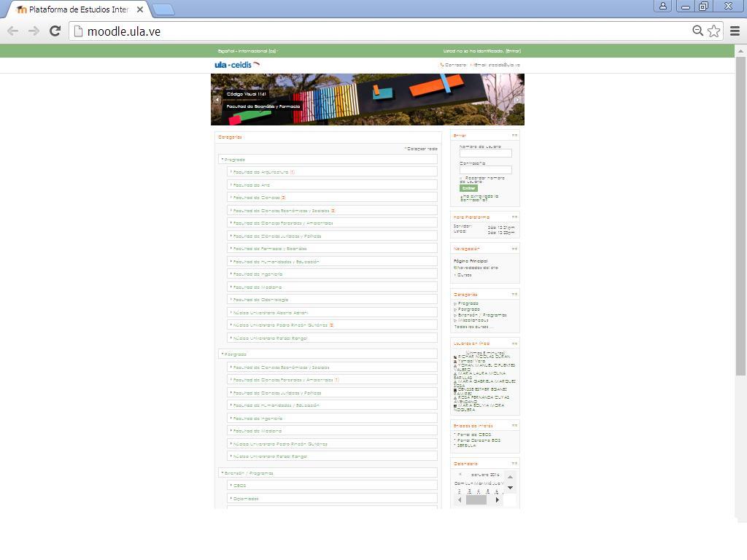The height and width of the screenshot is (560, 747).
Task: Collapse the Hora Plataforma block
Action: point(514,217)
